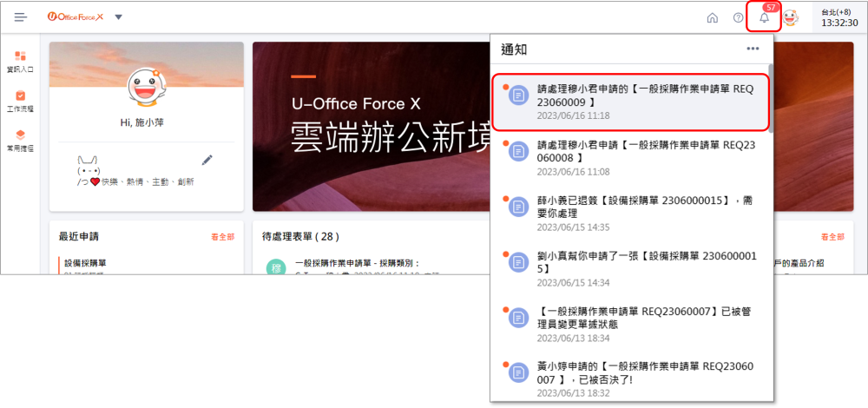This screenshot has width=868, height=408.
Task: Click the notification bell icon
Action: 764,17
